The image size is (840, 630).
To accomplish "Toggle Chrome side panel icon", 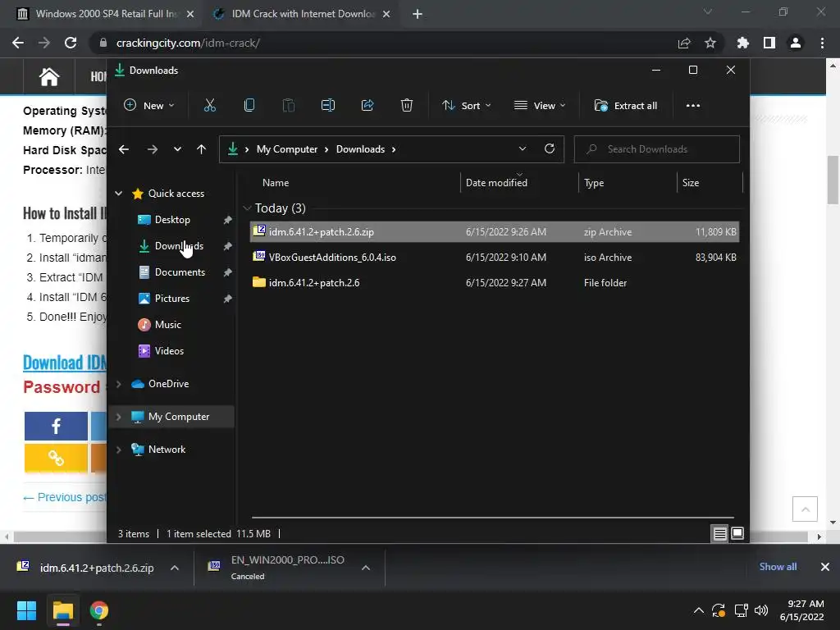I will pyautogui.click(x=769, y=43).
